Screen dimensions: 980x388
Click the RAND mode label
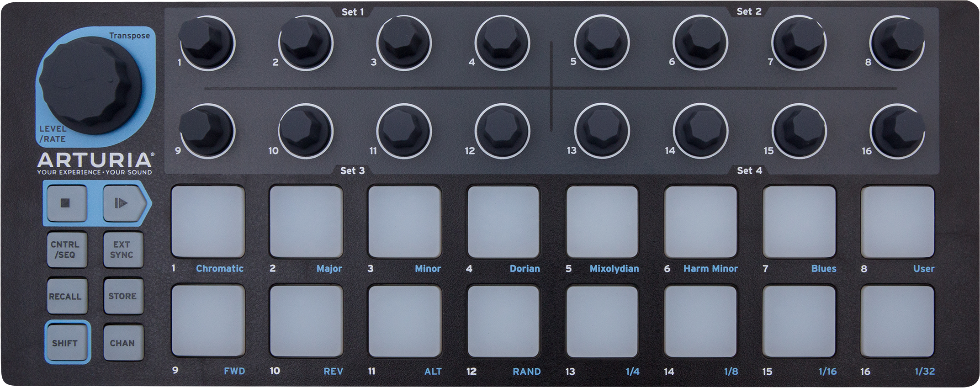tap(526, 372)
